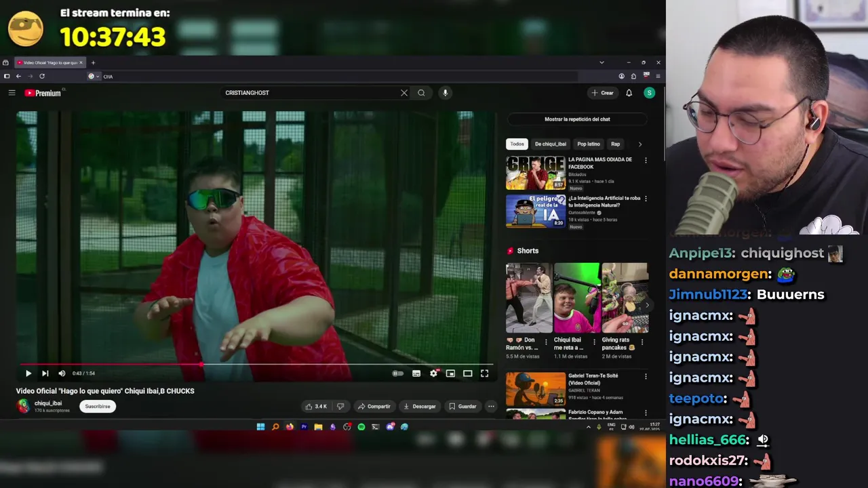Show chat replay with Mostrar la repetición
The height and width of the screenshot is (488, 868).
pos(577,119)
